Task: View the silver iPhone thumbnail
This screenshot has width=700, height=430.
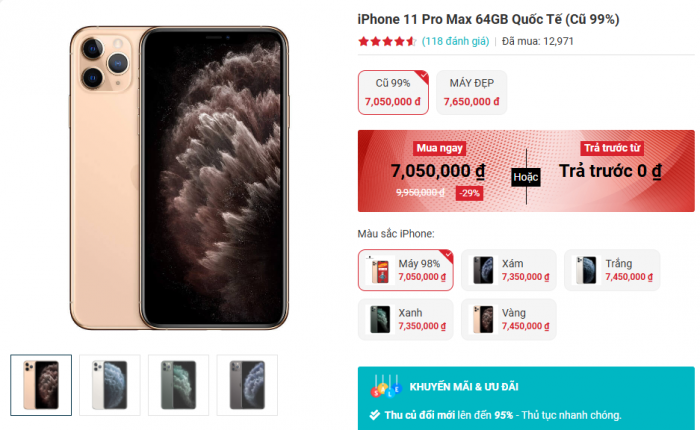Action: pos(110,385)
